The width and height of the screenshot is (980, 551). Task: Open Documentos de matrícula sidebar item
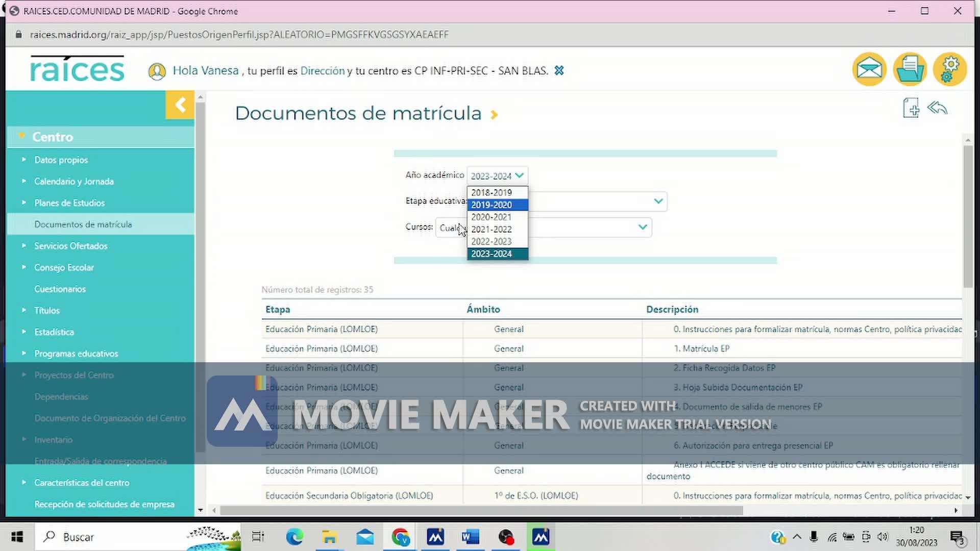coord(83,224)
